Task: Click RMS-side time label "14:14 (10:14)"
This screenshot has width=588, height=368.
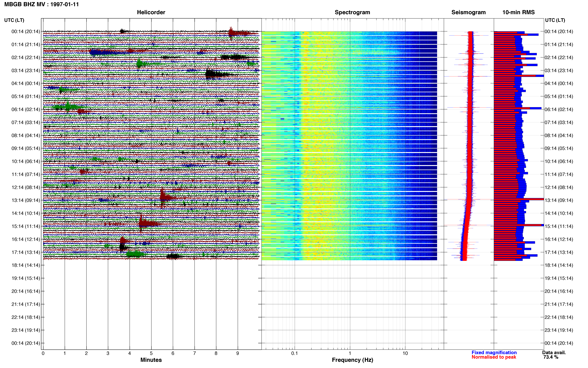Action: [559, 213]
